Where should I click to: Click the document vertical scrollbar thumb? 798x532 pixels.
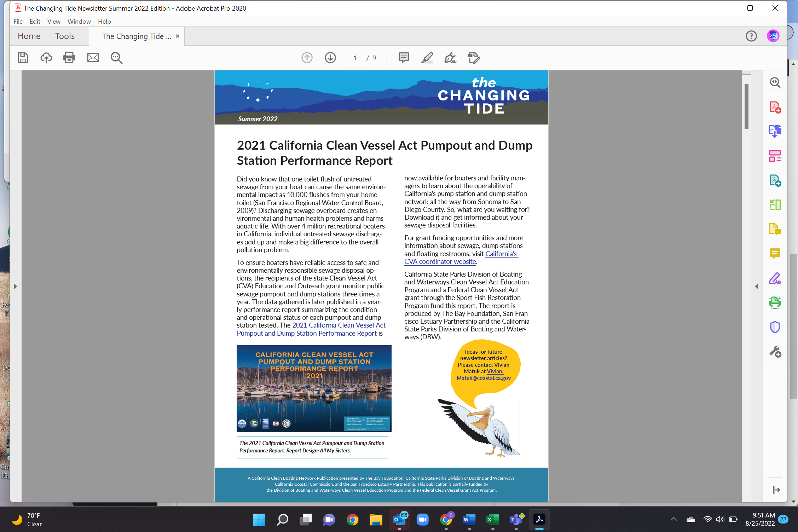tap(746, 106)
